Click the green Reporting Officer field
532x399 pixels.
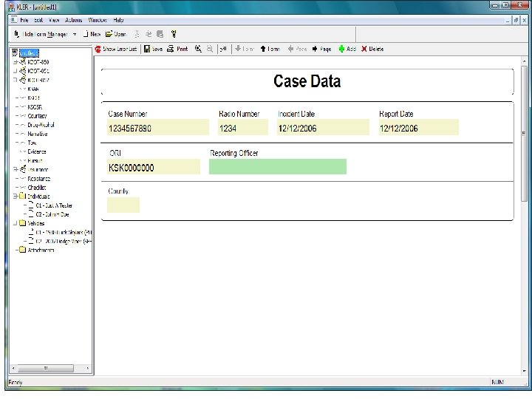278,166
